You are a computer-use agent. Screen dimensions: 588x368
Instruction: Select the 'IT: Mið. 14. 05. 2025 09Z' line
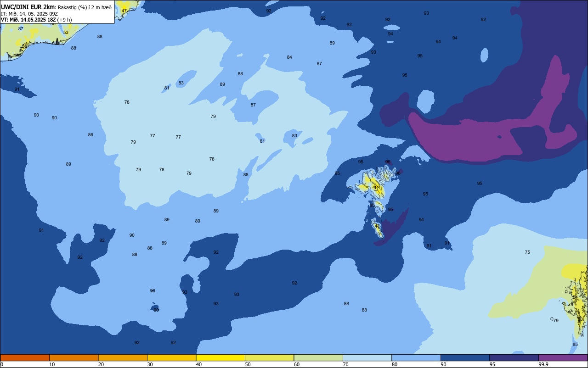click(x=29, y=13)
